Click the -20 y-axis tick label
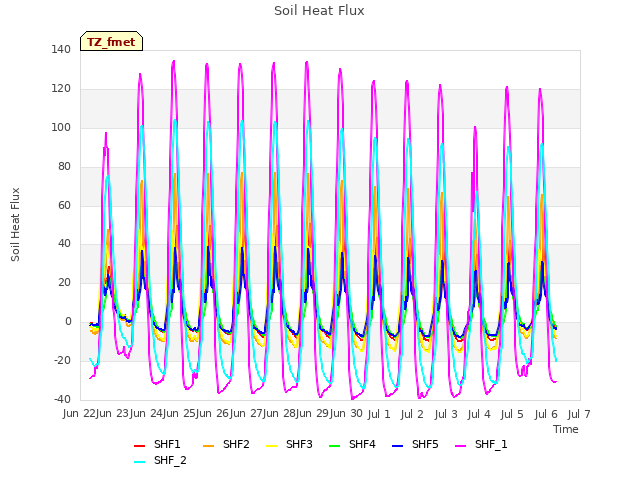This screenshot has width=640, height=480. pos(62,360)
